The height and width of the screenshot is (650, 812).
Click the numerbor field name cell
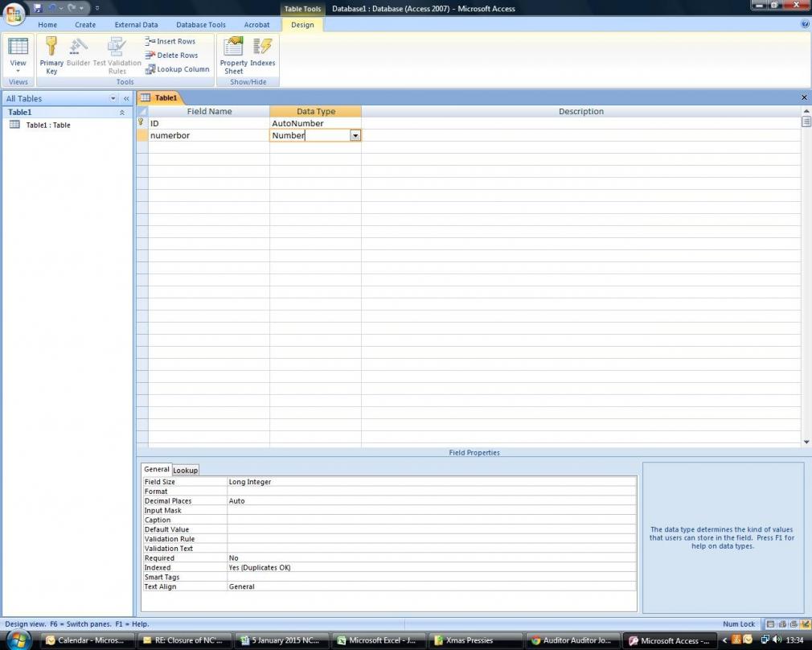(209, 135)
